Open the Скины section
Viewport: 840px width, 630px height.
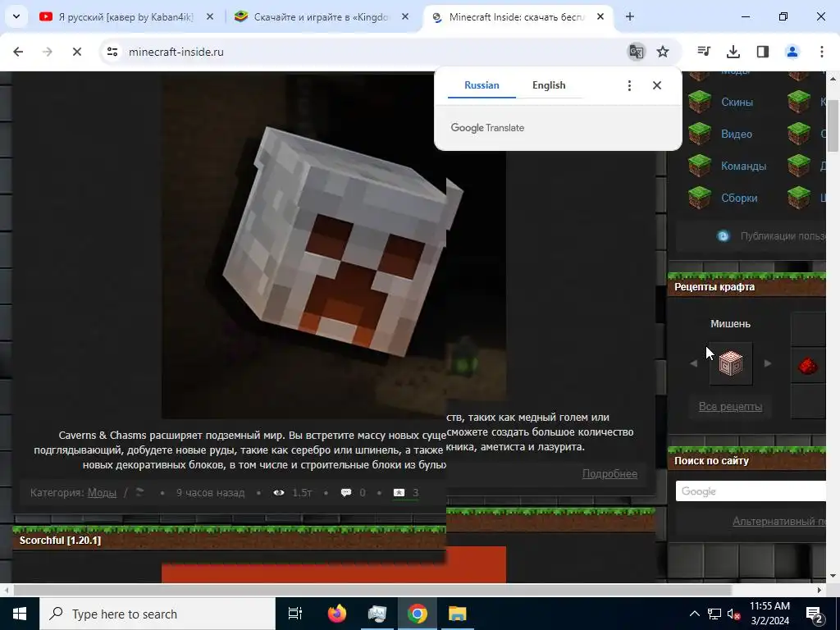tap(737, 102)
